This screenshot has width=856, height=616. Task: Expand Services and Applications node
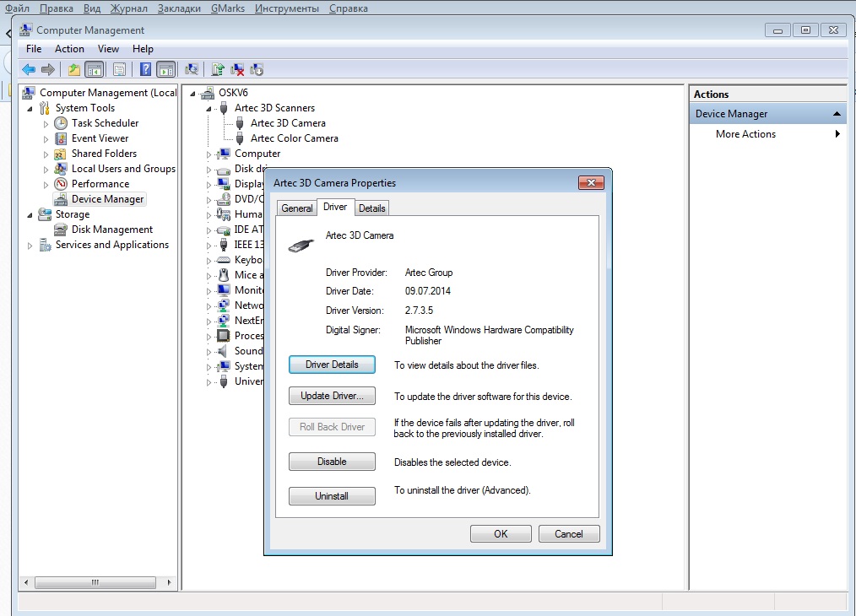(x=30, y=246)
